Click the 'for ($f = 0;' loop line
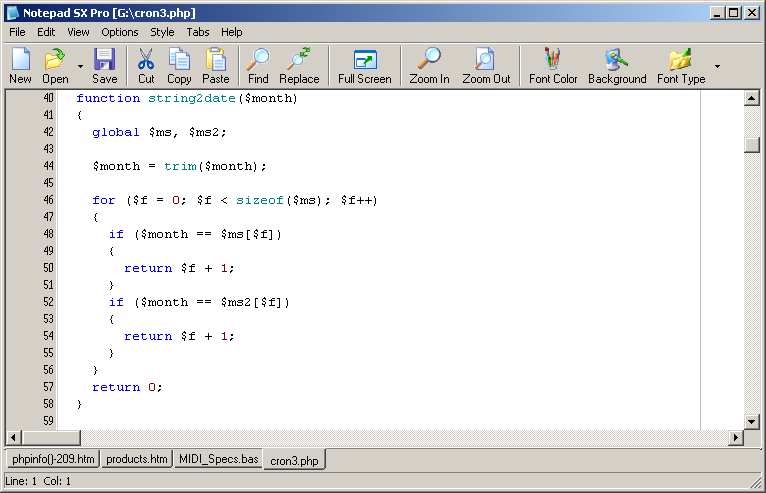The height and width of the screenshot is (493, 766). click(x=234, y=200)
